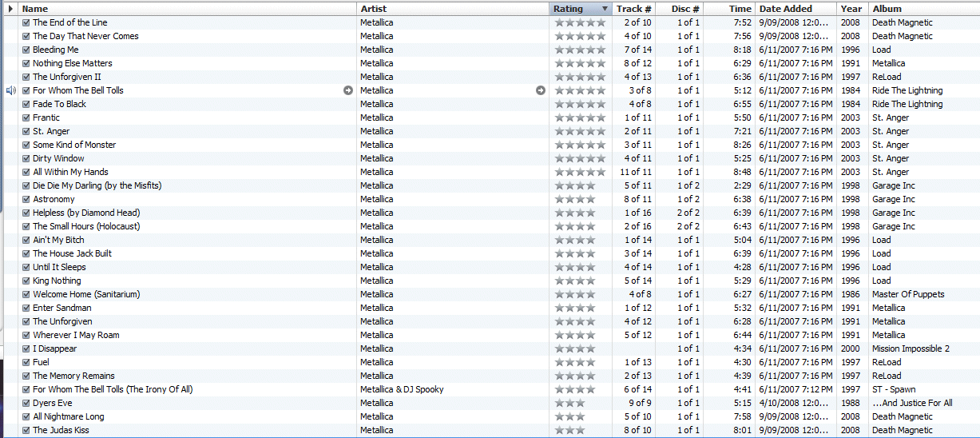This screenshot has width=980, height=438.
Task: Toggle checkbox for Enter Sandman
Action: click(26, 308)
